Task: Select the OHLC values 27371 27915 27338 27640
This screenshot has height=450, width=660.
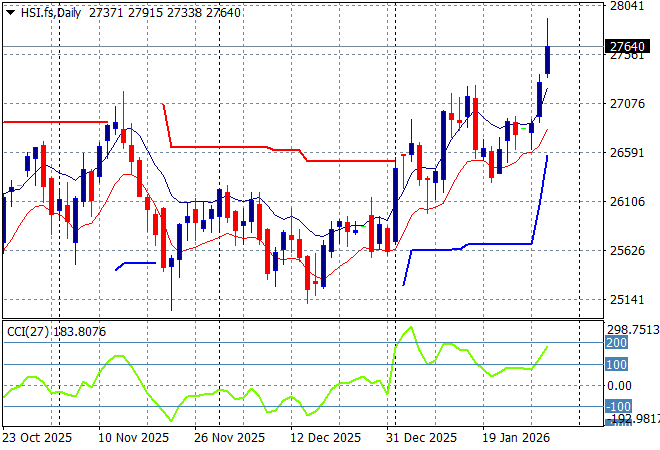Action: (165, 13)
